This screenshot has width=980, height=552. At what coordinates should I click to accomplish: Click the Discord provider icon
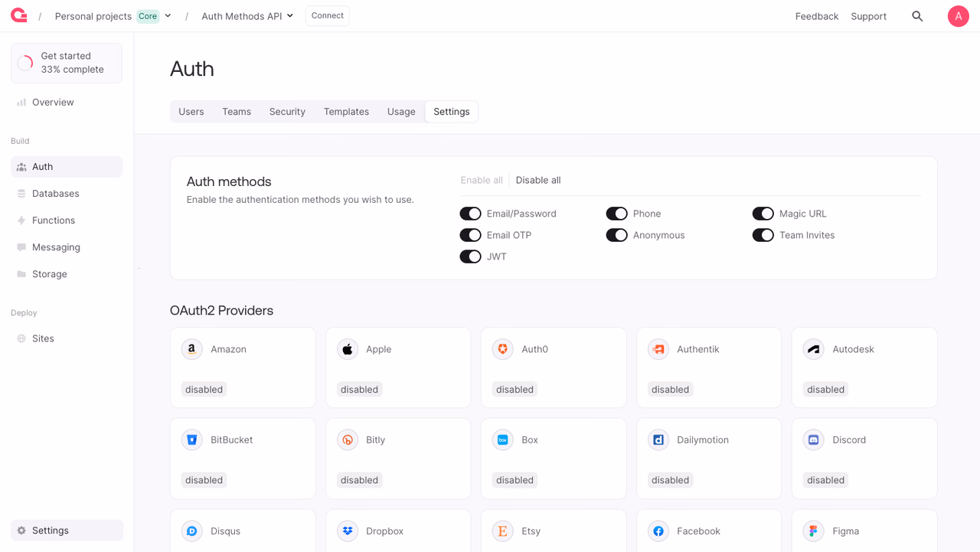[814, 440]
